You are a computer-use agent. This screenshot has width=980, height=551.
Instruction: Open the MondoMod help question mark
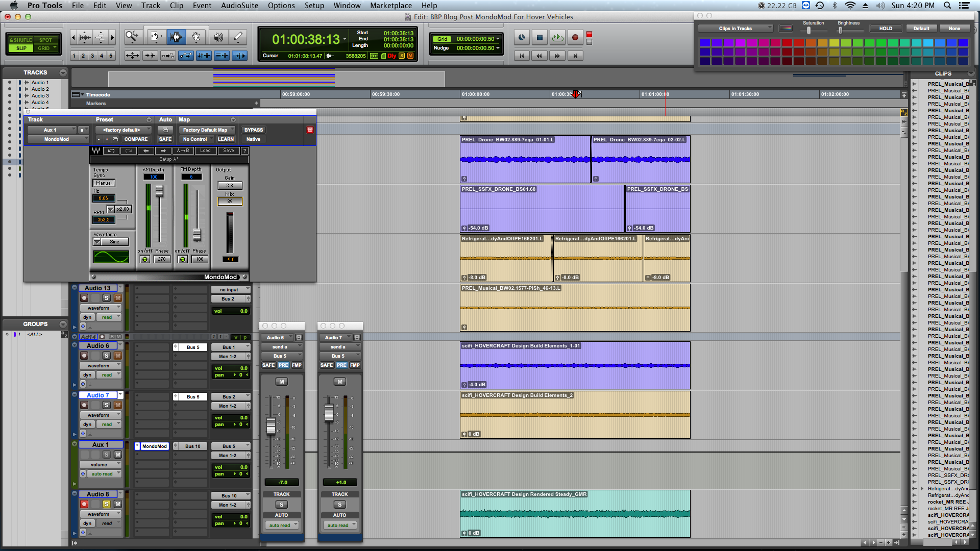[244, 151]
